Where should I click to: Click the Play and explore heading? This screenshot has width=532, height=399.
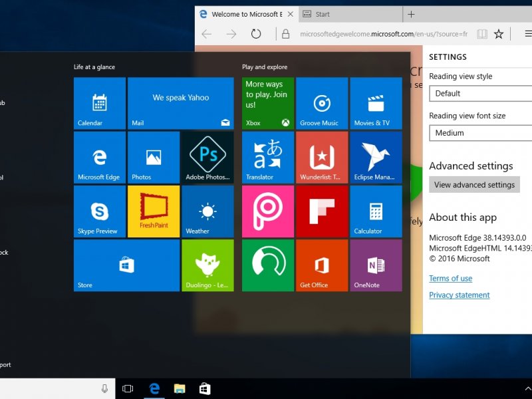[265, 67]
